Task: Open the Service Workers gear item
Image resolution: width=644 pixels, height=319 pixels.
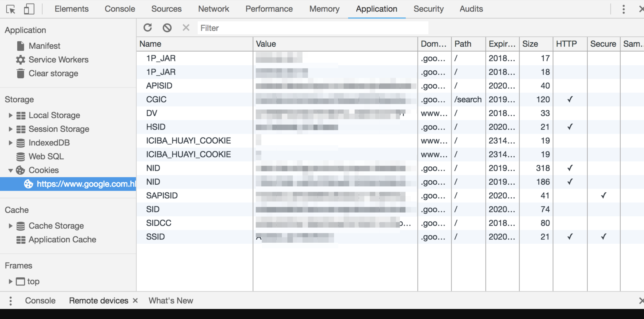Action: 58,60
